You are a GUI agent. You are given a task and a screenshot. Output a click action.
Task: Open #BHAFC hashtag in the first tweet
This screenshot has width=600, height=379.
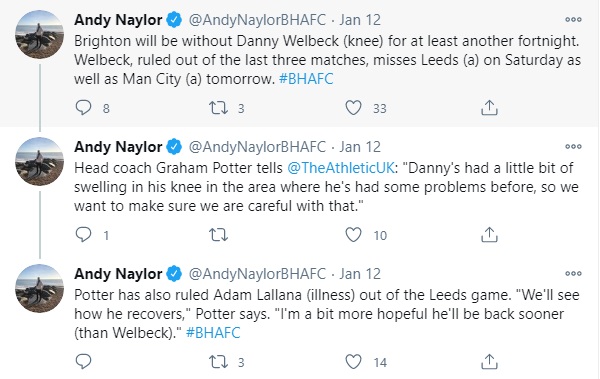(x=306, y=79)
